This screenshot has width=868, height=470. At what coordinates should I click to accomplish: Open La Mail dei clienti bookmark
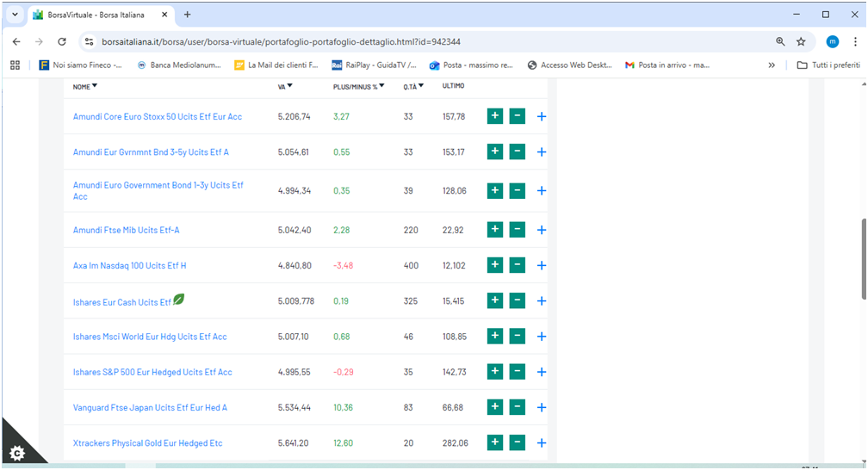[276, 65]
